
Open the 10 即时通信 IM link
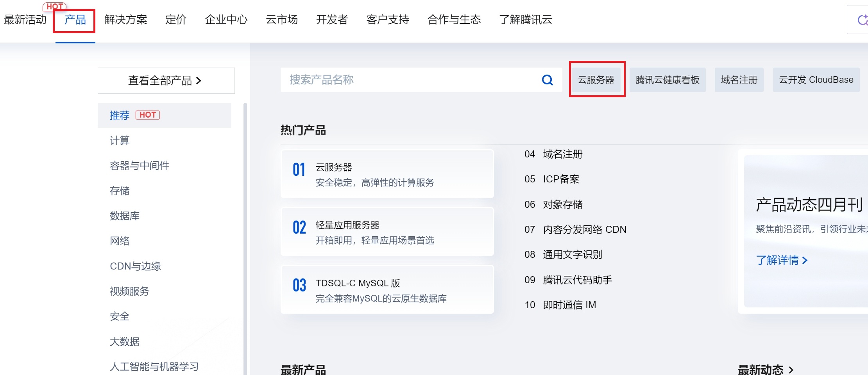560,305
